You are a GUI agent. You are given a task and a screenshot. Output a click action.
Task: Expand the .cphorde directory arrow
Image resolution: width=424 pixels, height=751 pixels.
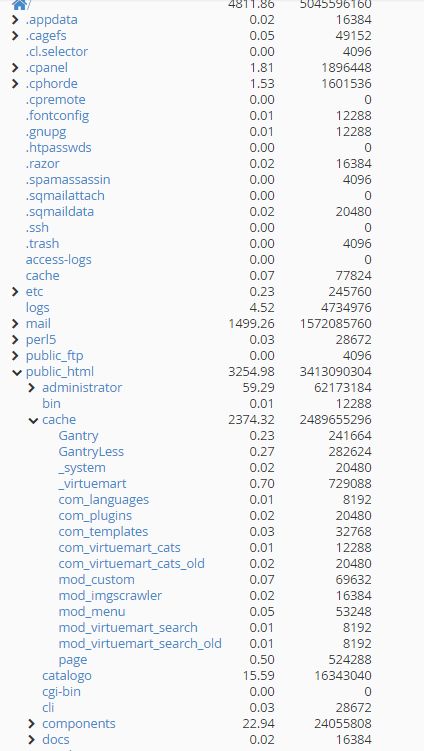(x=15, y=83)
